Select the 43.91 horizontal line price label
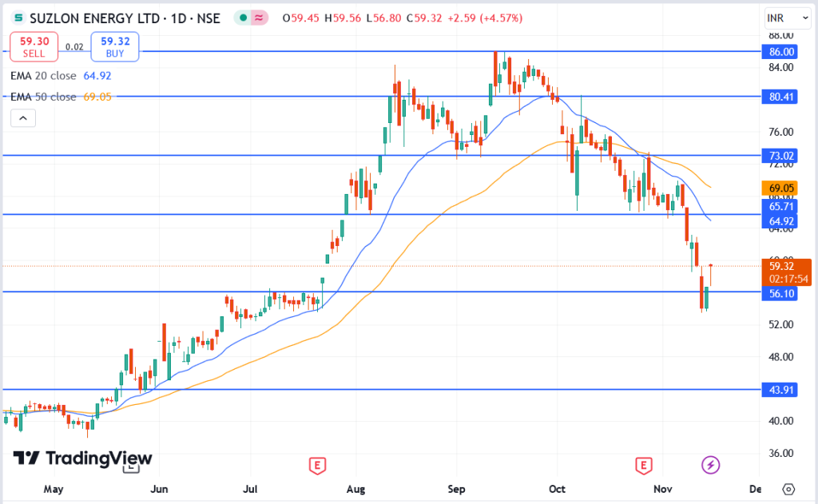The width and height of the screenshot is (818, 504). [x=780, y=390]
